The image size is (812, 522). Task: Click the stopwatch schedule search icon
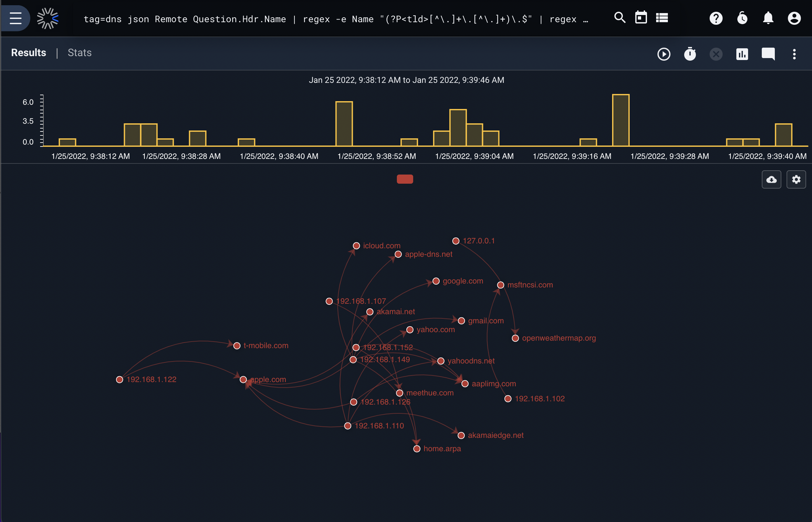(x=690, y=54)
